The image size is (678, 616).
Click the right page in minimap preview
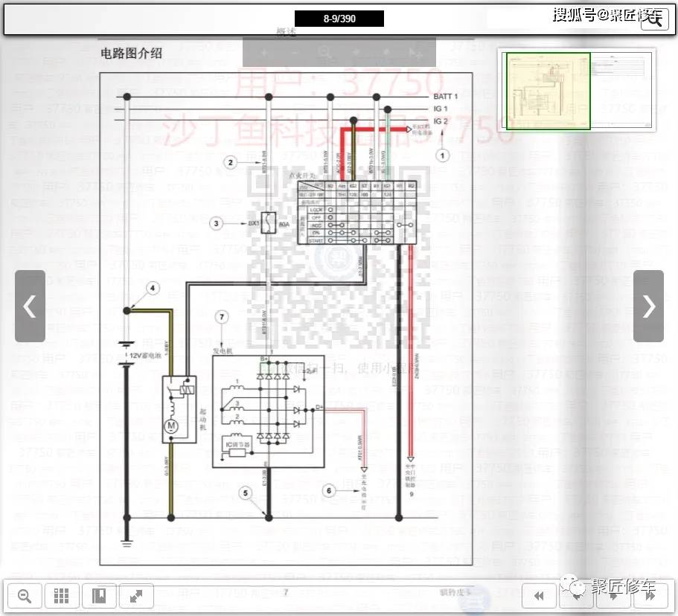[x=622, y=89]
